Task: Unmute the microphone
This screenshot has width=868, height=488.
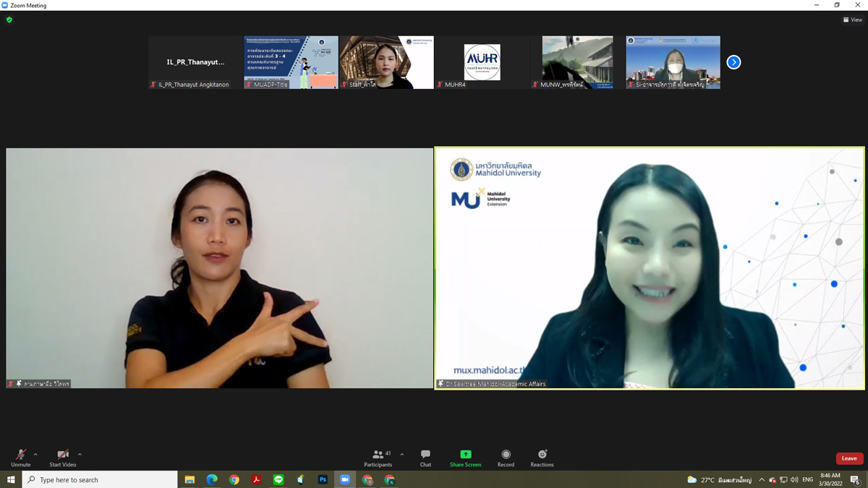Action: click(20, 458)
